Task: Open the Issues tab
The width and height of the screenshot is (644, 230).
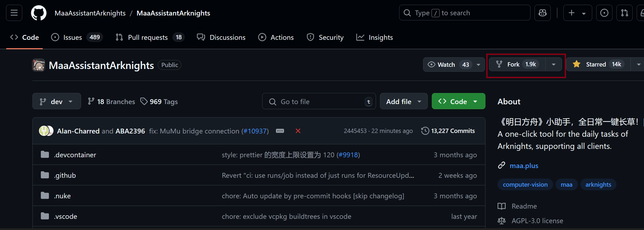Action: (77, 37)
